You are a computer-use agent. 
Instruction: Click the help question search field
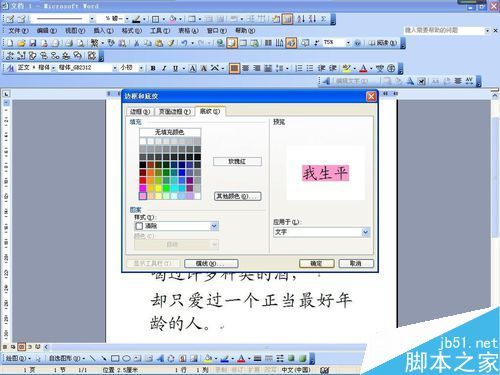[x=444, y=30]
